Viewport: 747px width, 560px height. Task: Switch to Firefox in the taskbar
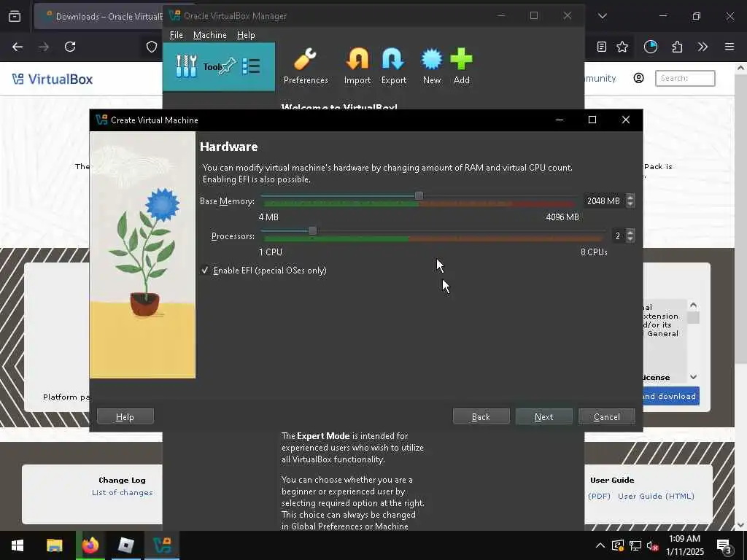[90, 545]
